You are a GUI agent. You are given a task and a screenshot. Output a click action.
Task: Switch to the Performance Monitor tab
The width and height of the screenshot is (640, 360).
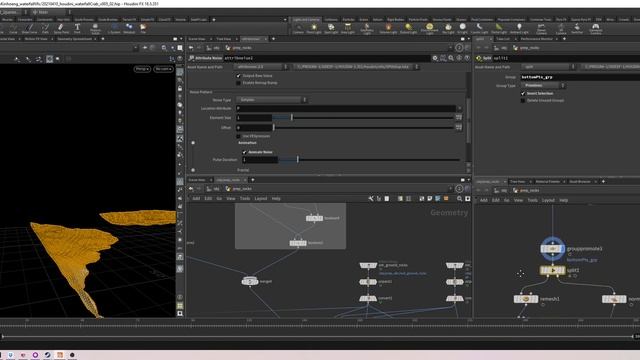(536, 39)
